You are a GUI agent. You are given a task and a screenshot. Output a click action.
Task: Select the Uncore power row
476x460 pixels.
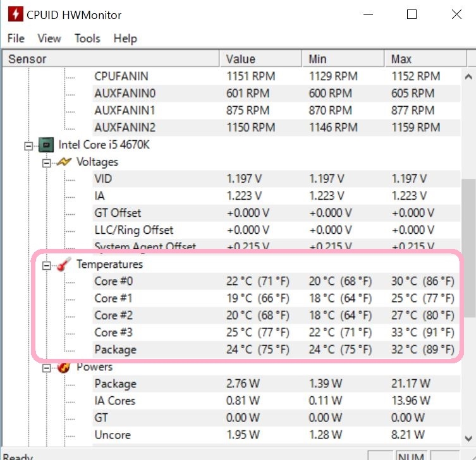click(x=276, y=435)
